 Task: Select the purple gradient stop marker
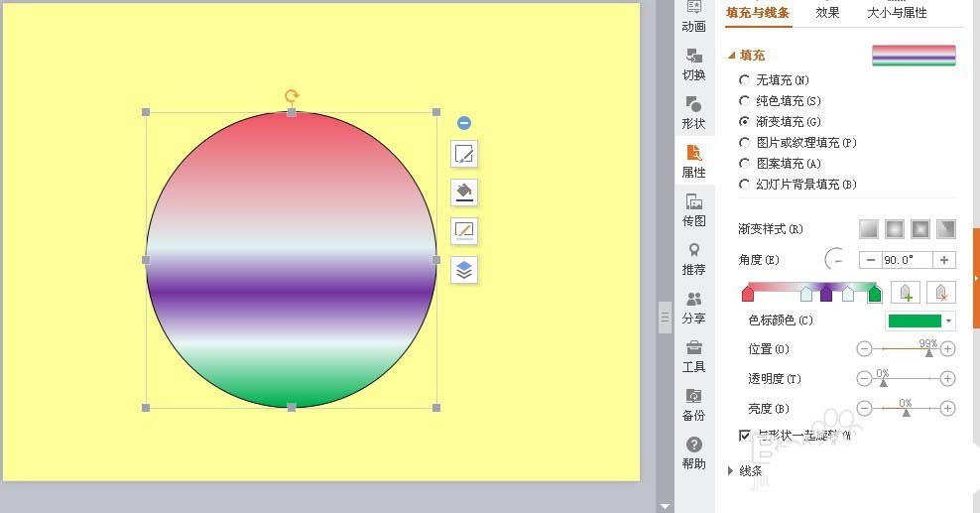tap(826, 294)
